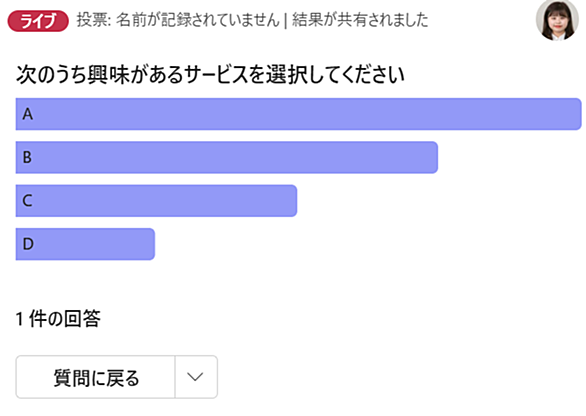Click the 結果が共有されました status text
The image size is (586, 416).
[x=360, y=20]
